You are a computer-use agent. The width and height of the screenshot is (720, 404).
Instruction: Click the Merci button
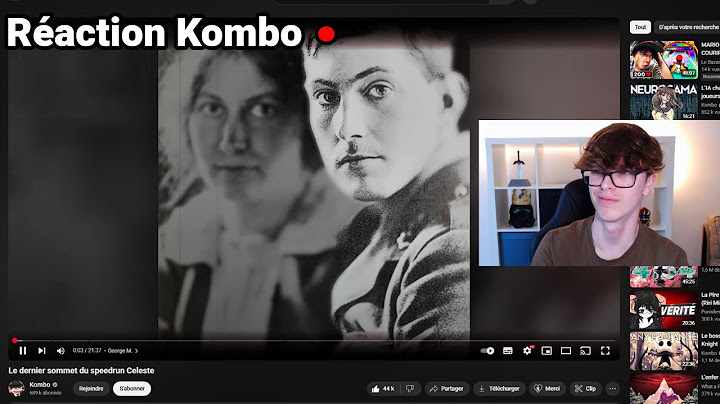[547, 389]
